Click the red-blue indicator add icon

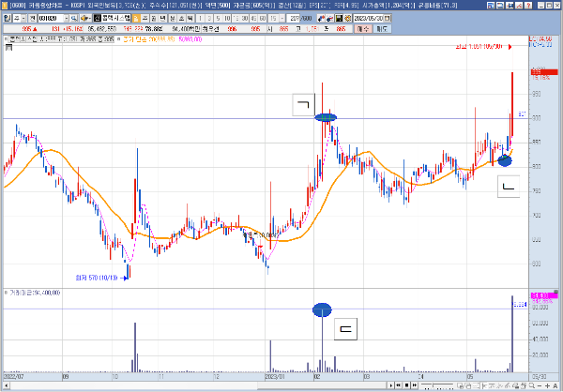321,19
